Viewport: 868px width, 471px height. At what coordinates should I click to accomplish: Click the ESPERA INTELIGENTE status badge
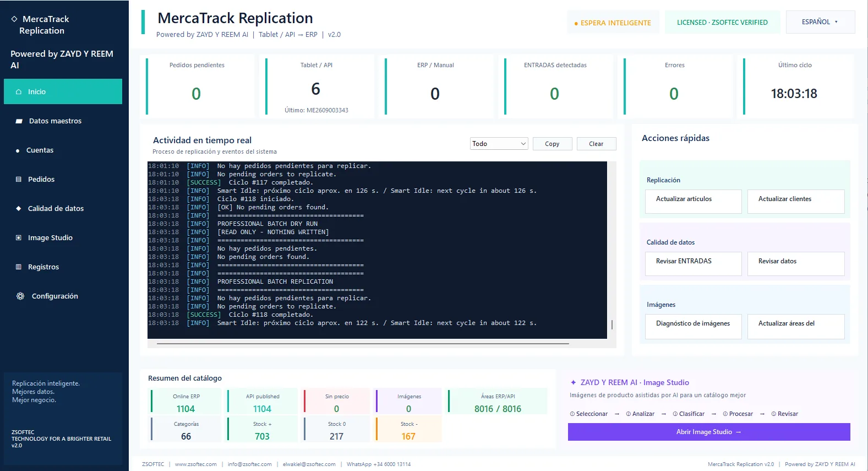(613, 23)
